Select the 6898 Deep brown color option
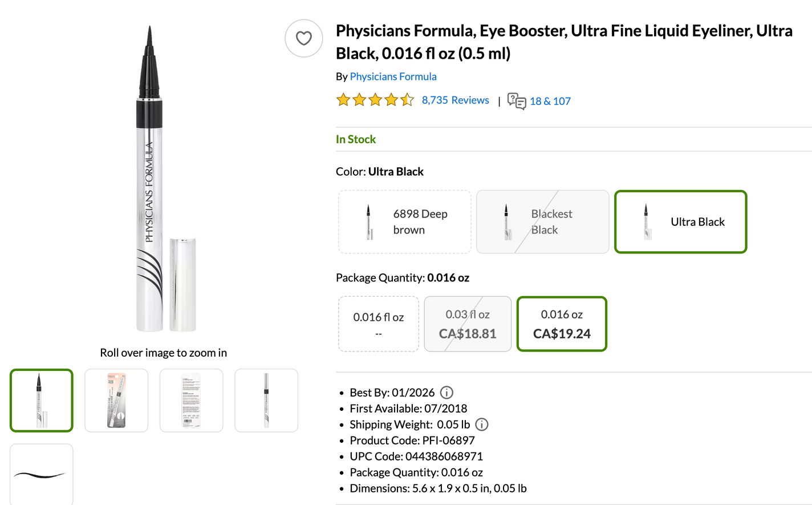This screenshot has height=505, width=812. click(x=404, y=221)
